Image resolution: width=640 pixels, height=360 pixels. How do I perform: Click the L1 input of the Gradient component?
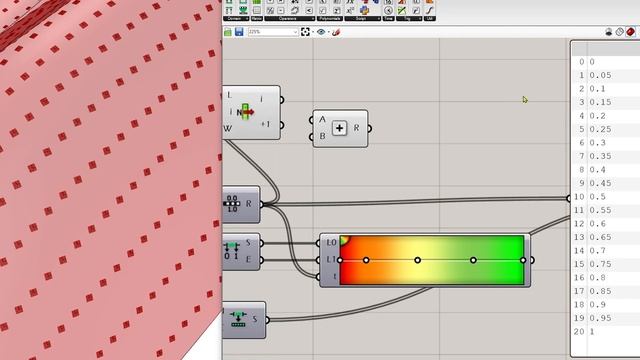(x=331, y=260)
